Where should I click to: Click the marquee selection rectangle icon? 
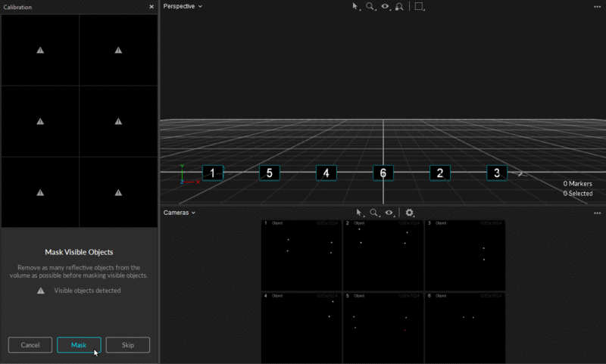pyautogui.click(x=420, y=6)
